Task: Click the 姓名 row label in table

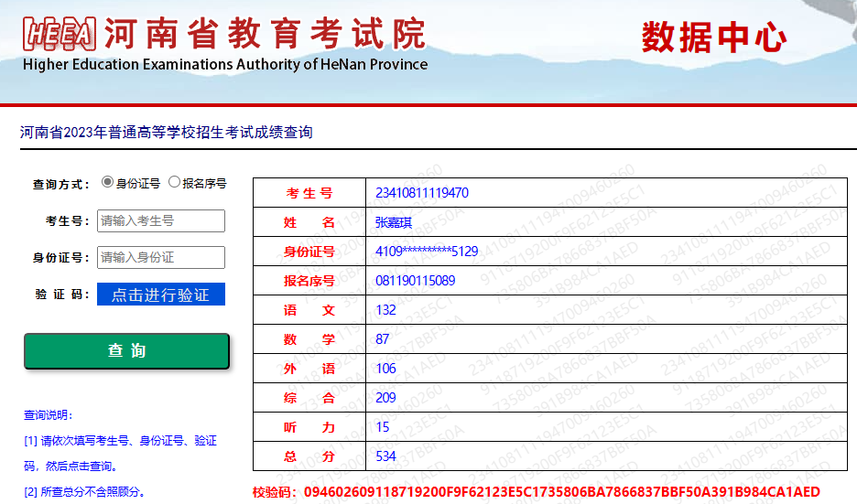Action: 309,222
